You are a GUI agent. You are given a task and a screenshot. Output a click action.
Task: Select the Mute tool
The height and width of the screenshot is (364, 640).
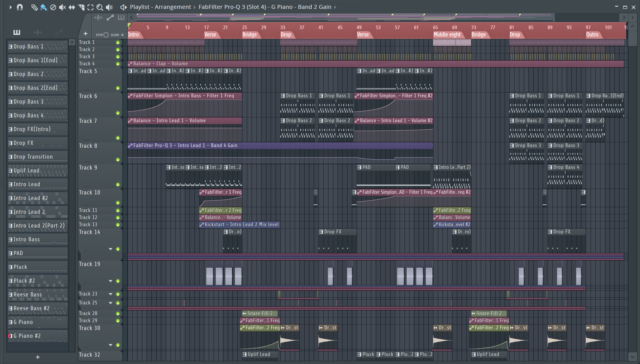(x=62, y=7)
